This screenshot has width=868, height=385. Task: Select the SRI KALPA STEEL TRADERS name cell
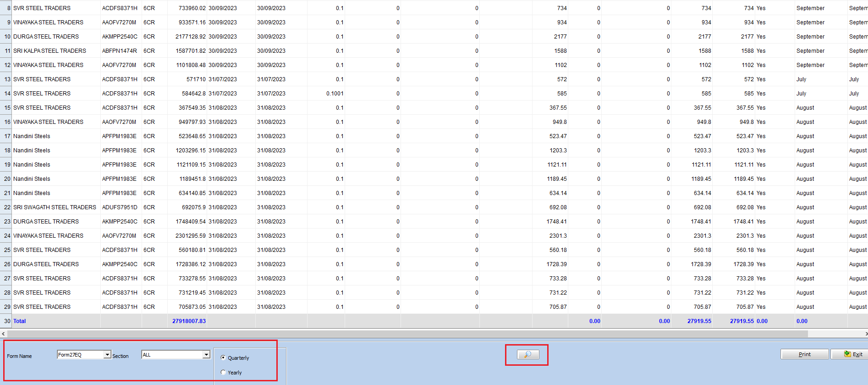(x=56, y=50)
